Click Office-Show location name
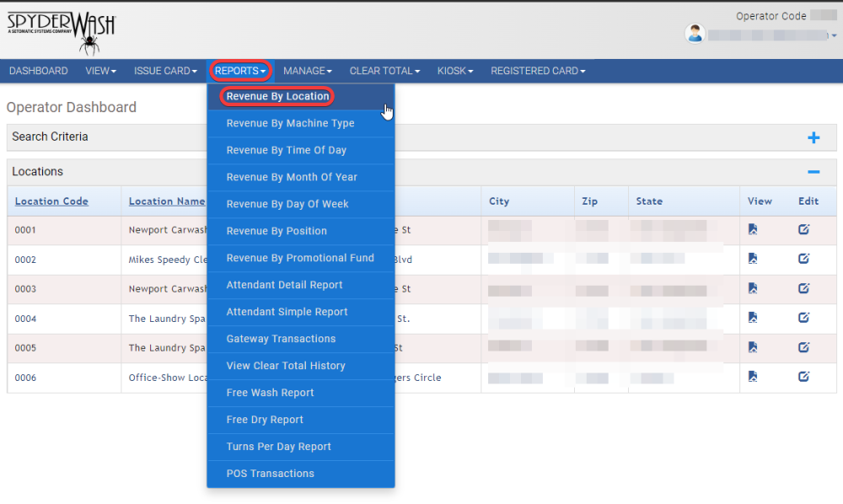The image size is (843, 504). click(x=168, y=378)
